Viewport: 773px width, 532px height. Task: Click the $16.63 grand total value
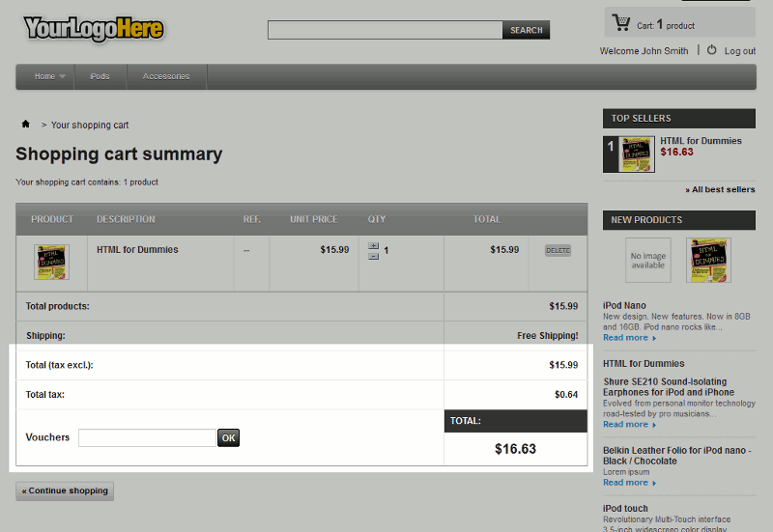coord(515,449)
